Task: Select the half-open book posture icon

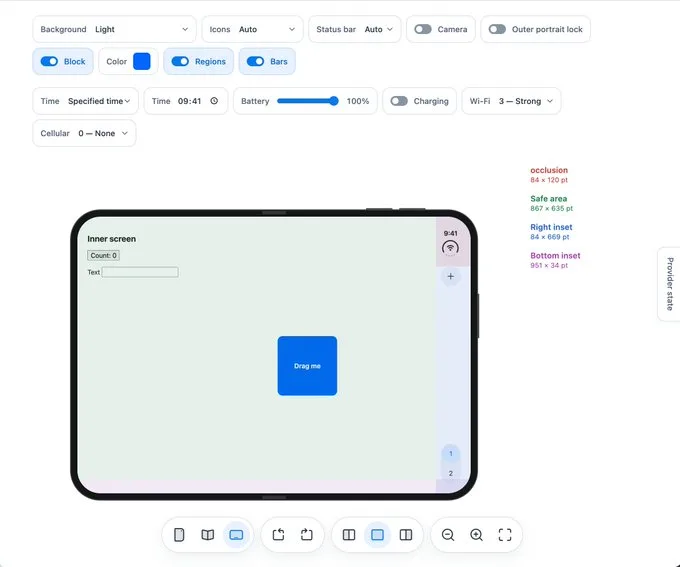Action: pyautogui.click(x=208, y=535)
